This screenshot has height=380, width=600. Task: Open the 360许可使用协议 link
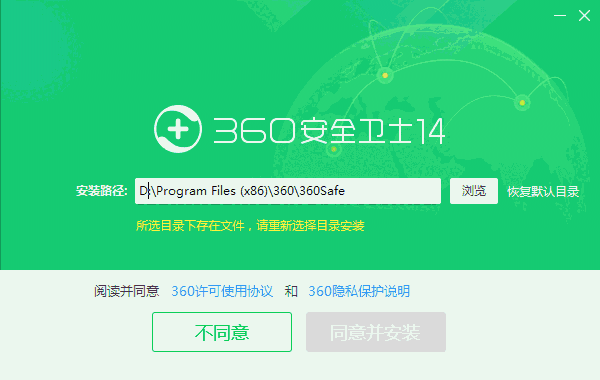click(x=222, y=291)
